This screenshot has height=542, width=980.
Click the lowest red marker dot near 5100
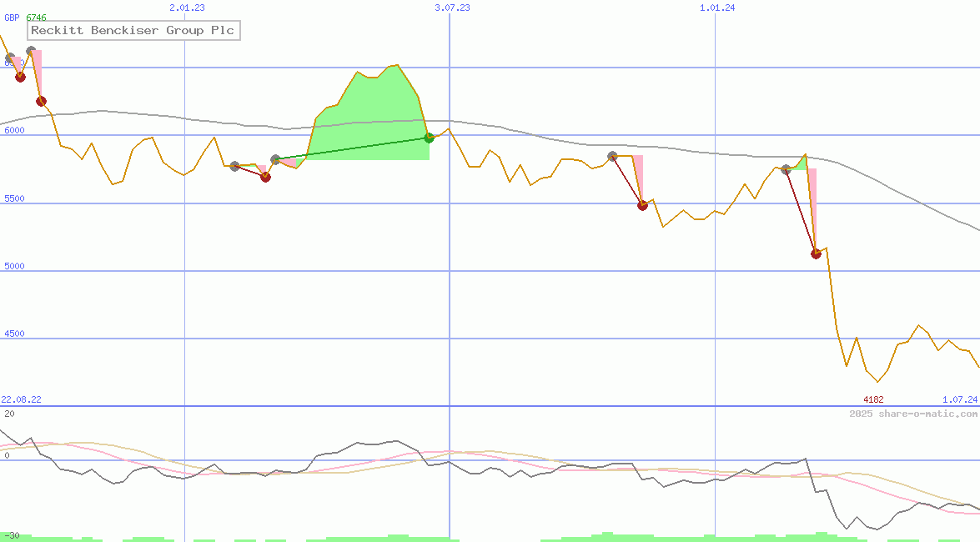(x=816, y=253)
